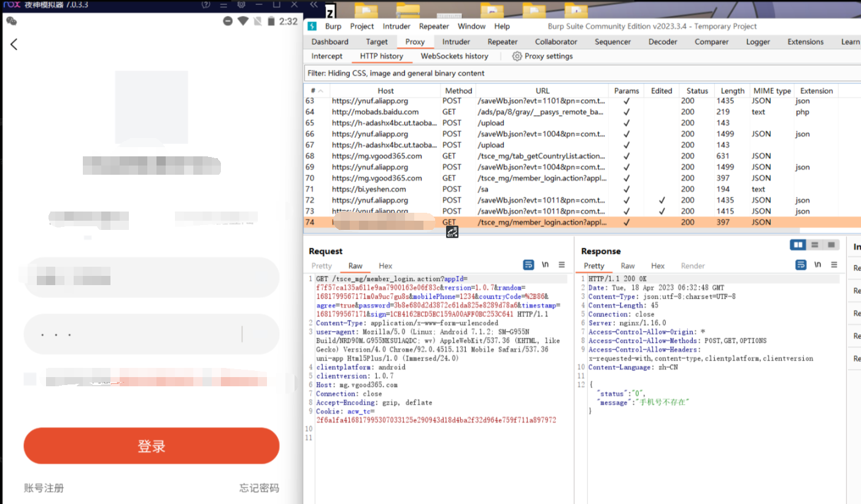Screen dimensions: 861x504
Task: Show Response in Raw view
Action: pyautogui.click(x=628, y=265)
